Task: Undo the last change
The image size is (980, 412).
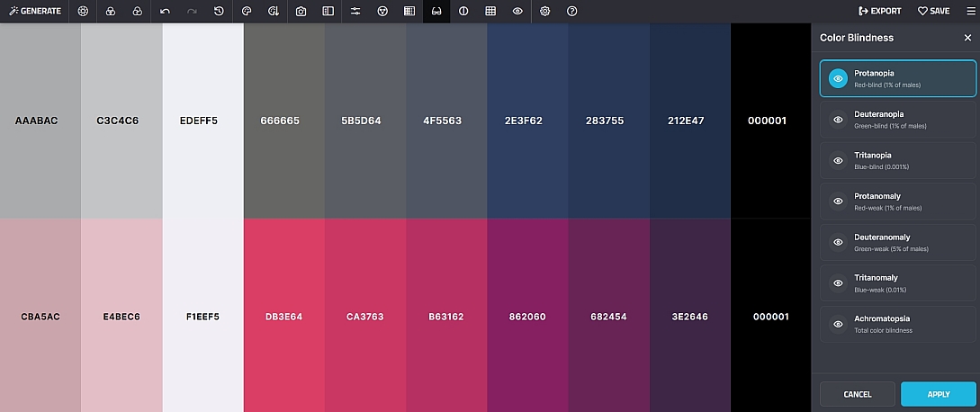Action: tap(165, 12)
